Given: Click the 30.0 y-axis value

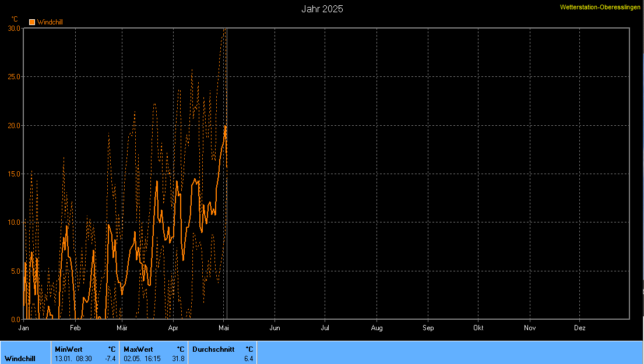Looking at the screenshot, I should [x=14, y=29].
